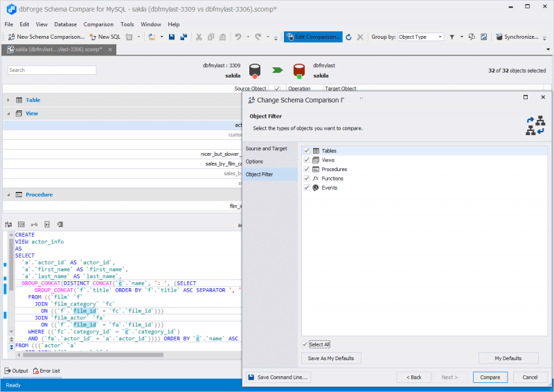
Task: Expand the Filter dropdown arrow
Action: tap(461, 37)
